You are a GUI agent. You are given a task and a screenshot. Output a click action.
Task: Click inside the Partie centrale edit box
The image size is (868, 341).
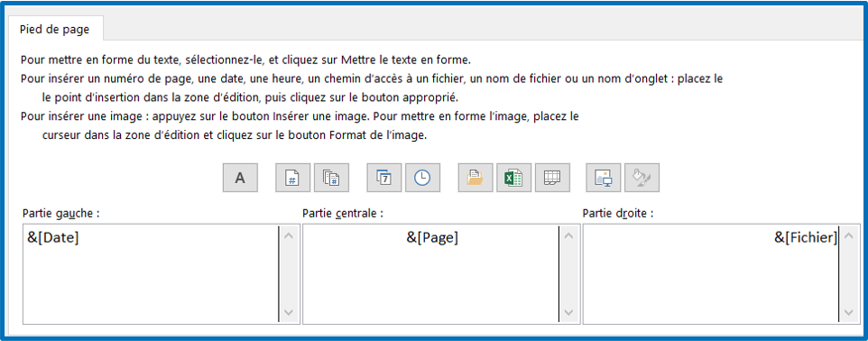click(x=430, y=274)
